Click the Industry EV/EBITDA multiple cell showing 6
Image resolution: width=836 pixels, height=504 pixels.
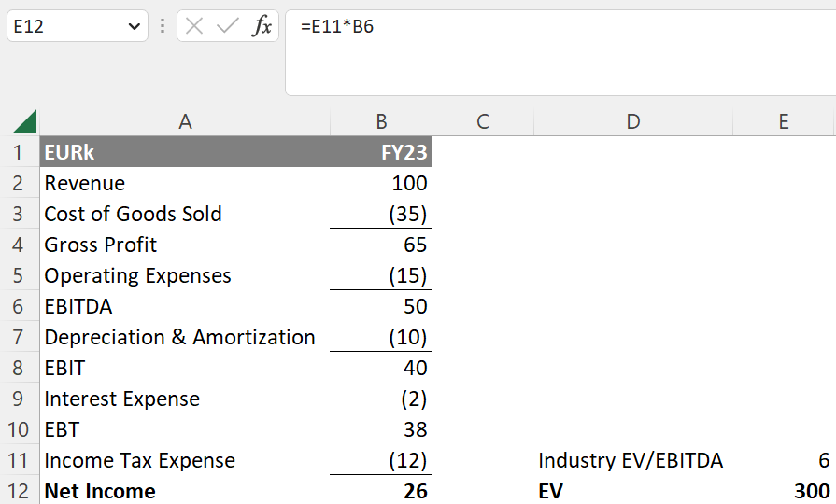click(x=784, y=460)
